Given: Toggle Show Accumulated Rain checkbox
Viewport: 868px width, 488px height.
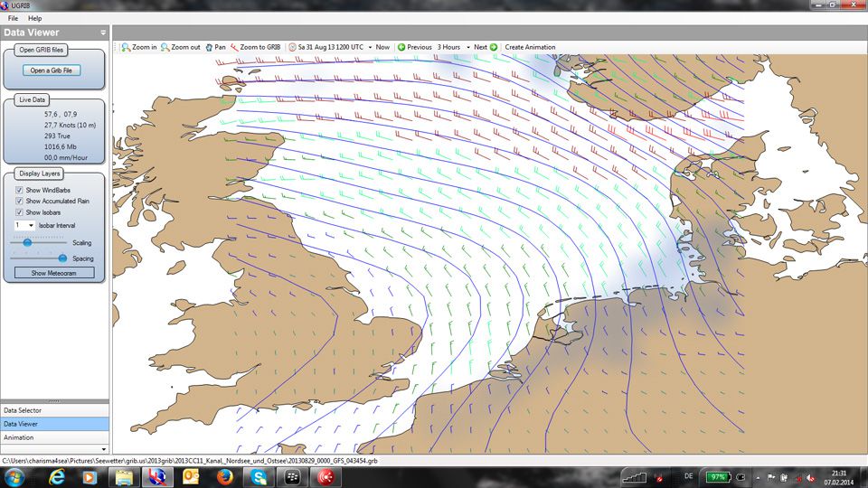Looking at the screenshot, I should [19, 202].
